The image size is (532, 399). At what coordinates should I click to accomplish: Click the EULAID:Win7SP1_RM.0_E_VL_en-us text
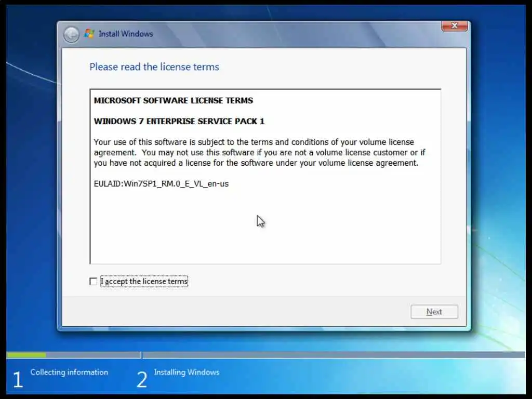161,184
